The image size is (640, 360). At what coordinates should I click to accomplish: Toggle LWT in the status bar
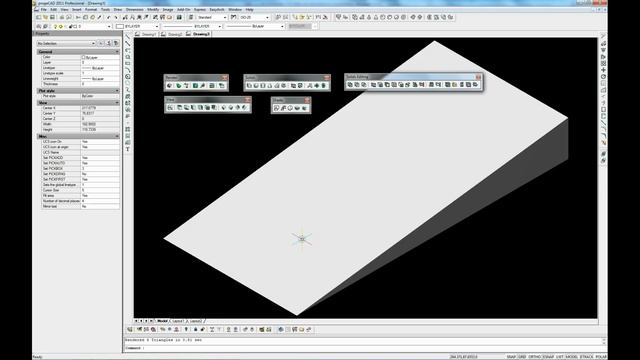point(560,357)
